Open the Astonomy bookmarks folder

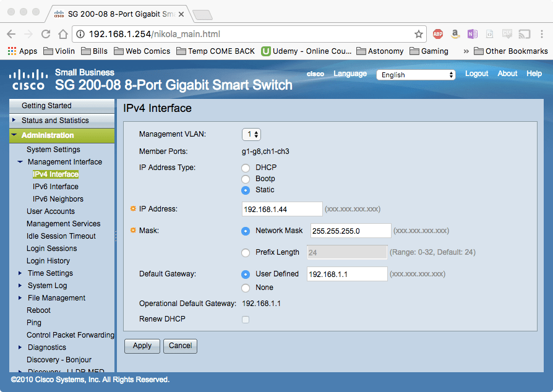click(380, 51)
